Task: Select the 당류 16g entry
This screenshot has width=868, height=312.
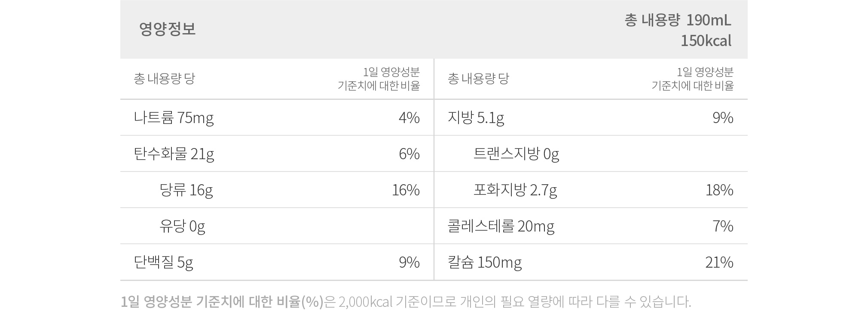Action: 186,190
